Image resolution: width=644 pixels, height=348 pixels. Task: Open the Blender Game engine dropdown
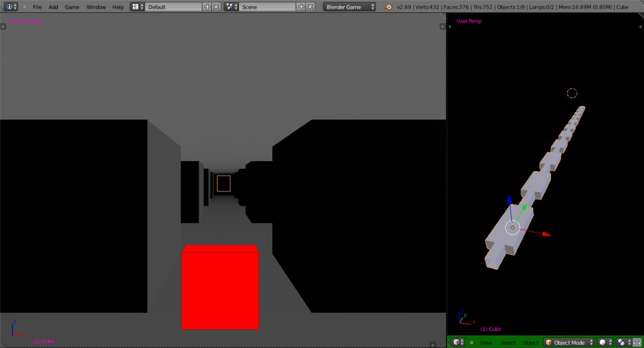tap(349, 7)
